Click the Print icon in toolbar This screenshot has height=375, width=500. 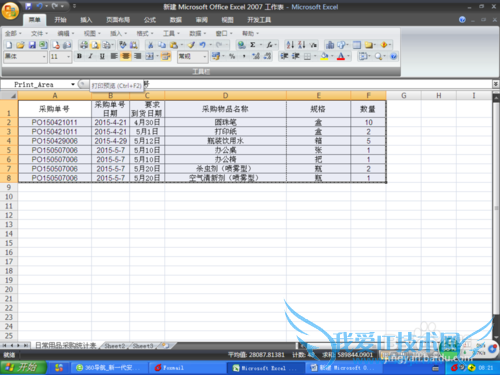(84, 45)
